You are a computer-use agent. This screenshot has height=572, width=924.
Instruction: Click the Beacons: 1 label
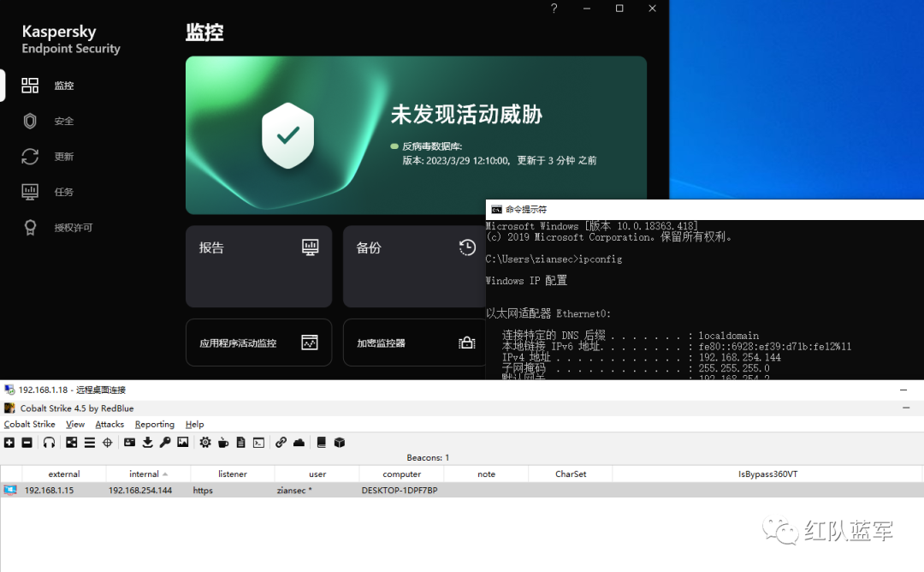[428, 457]
